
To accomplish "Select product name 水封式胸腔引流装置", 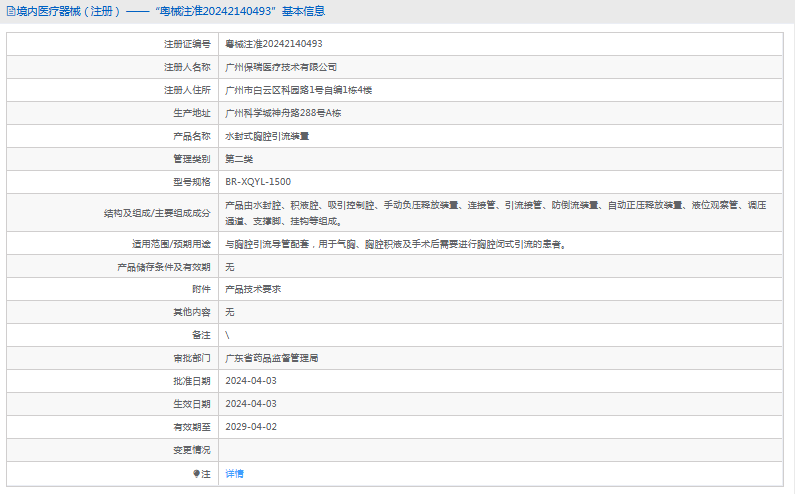I will pos(267,136).
